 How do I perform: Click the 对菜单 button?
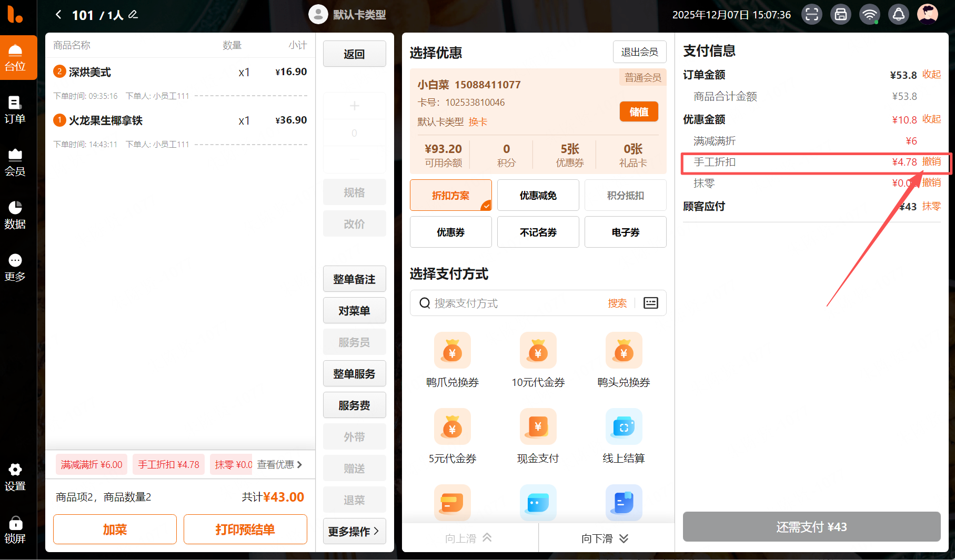pos(354,310)
